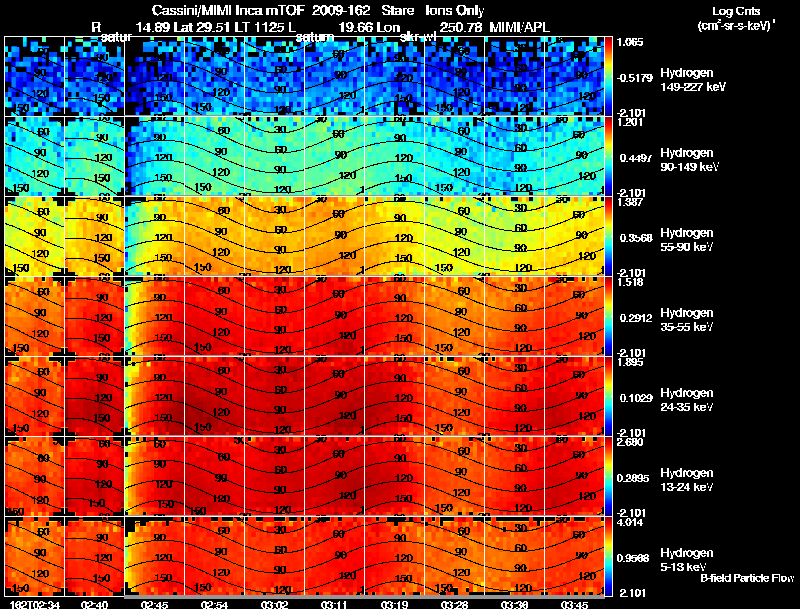Click the 'Hydrogen 5-13 keV' row label
800x609 pixels.
point(687,560)
